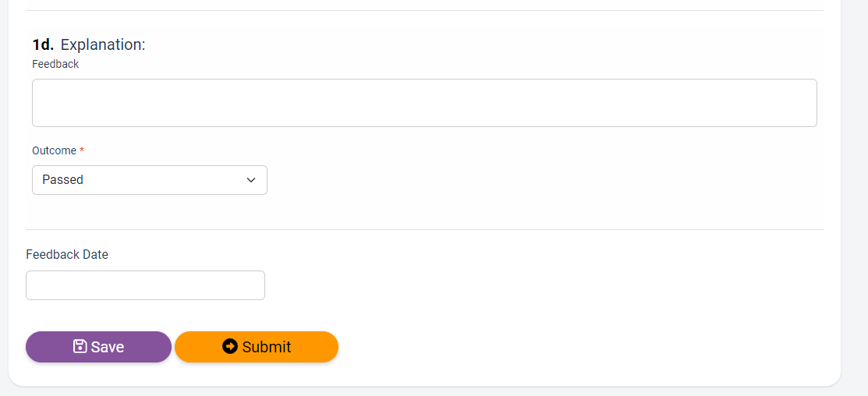Click the arrow circle icon on Submit
Viewport: 868px width, 396px height.
(x=230, y=346)
